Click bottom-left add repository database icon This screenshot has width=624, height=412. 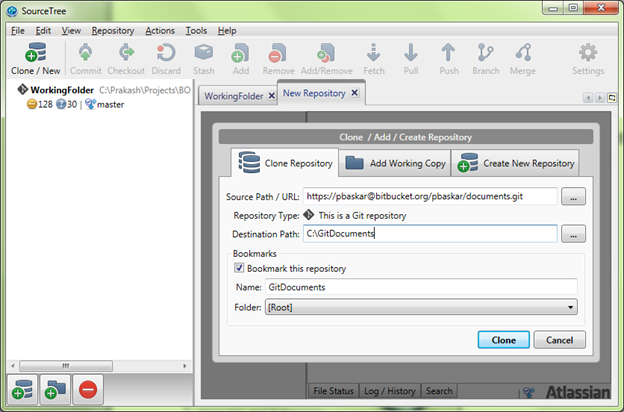pos(22,389)
